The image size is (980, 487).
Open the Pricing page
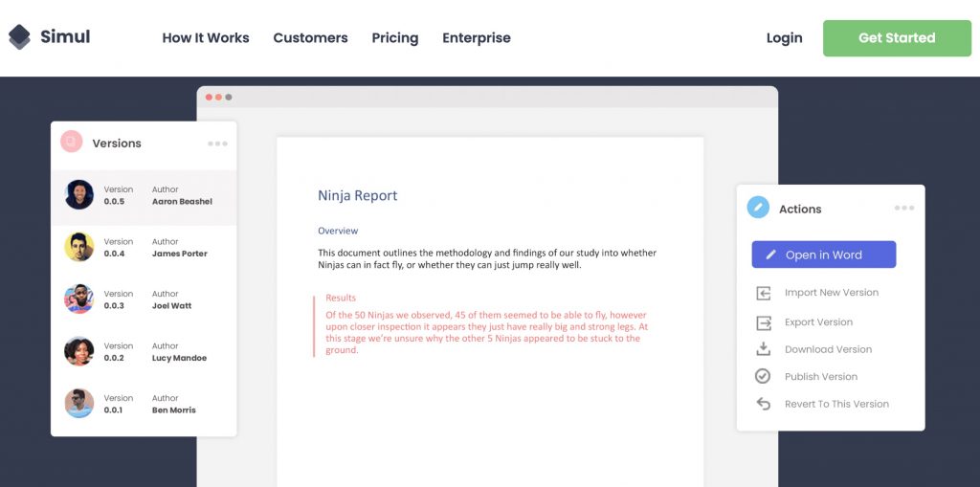[x=395, y=38]
